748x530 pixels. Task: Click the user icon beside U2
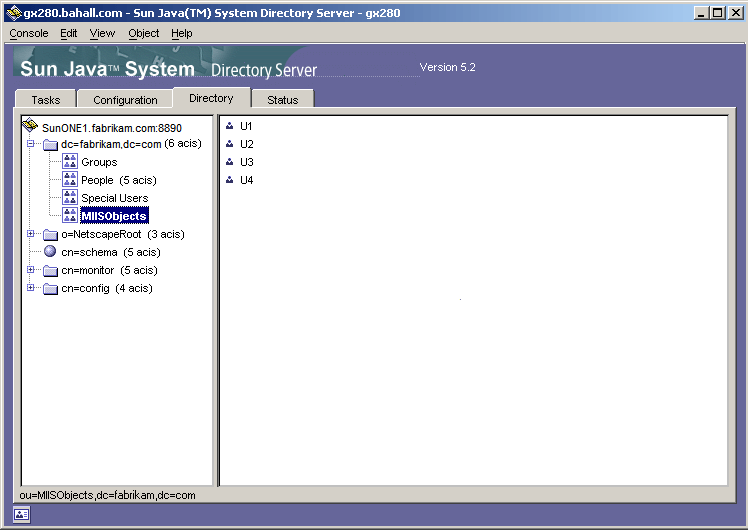(229, 144)
